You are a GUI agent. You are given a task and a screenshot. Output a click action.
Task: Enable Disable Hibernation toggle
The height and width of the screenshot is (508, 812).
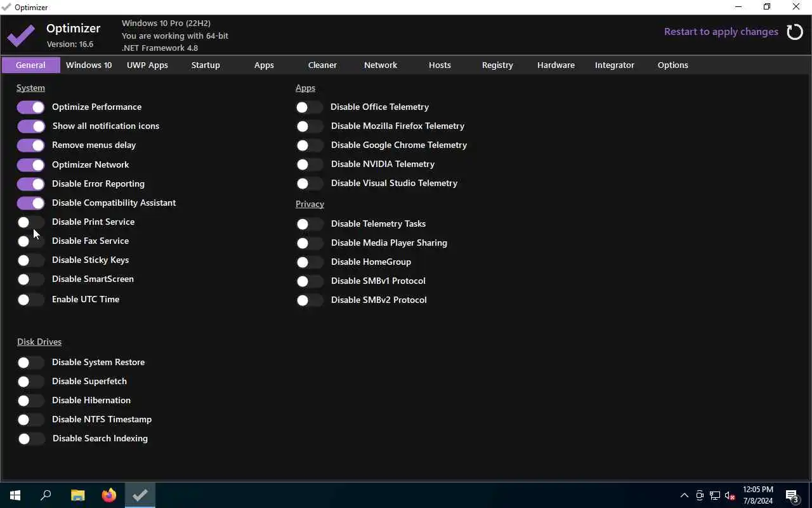click(30, 401)
